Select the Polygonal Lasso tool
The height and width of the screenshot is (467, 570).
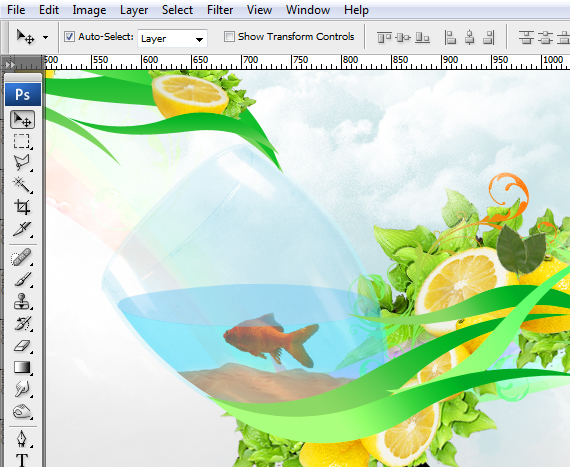coord(22,163)
